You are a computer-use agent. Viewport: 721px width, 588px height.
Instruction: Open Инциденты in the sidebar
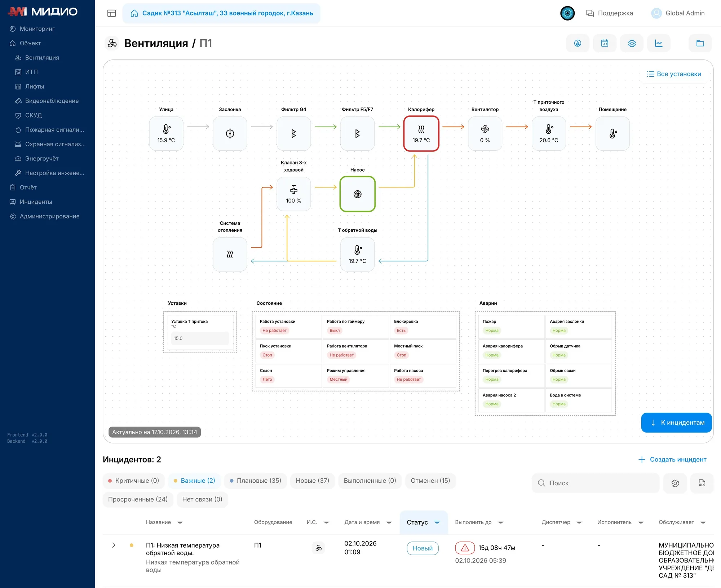[36, 202]
